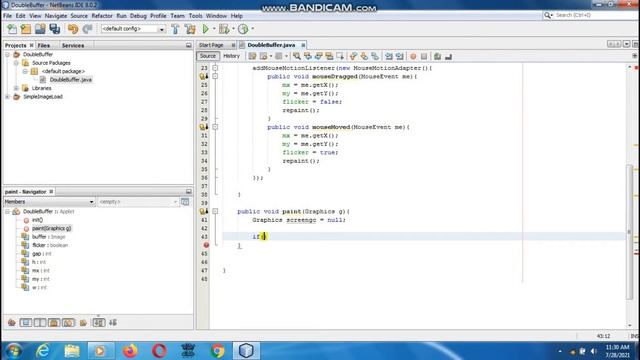Image resolution: width=640 pixels, height=360 pixels.
Task: Click the Start Macro Recording red icon
Action: (413, 56)
